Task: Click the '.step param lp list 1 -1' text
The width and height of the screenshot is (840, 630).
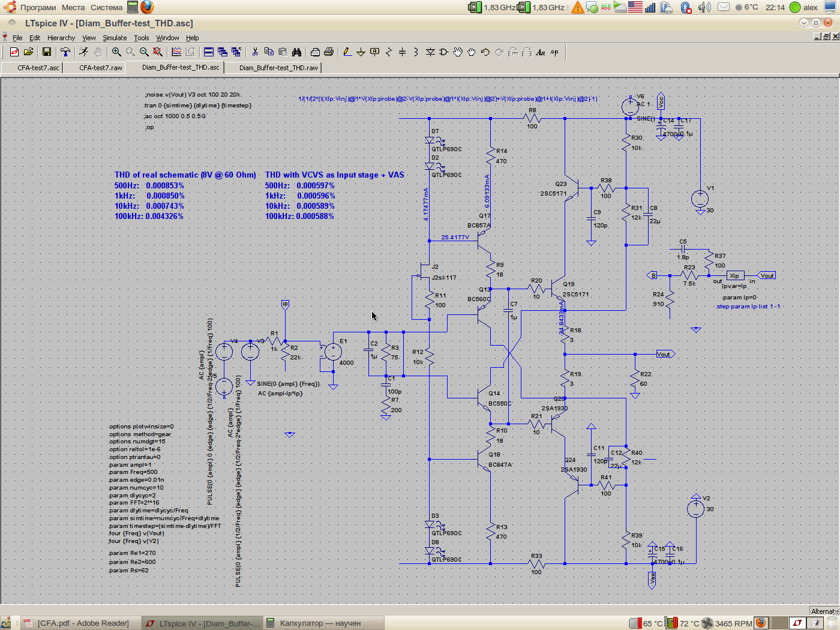Action: pyautogui.click(x=748, y=307)
